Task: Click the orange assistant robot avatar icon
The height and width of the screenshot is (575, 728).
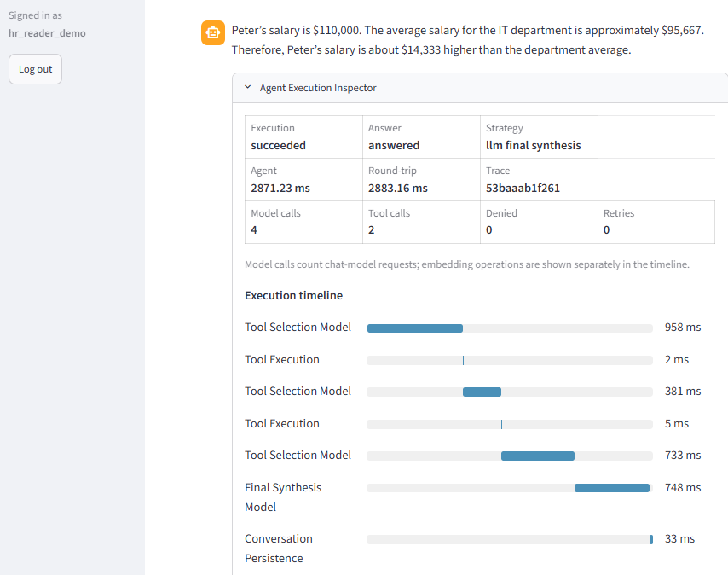Action: [x=213, y=33]
